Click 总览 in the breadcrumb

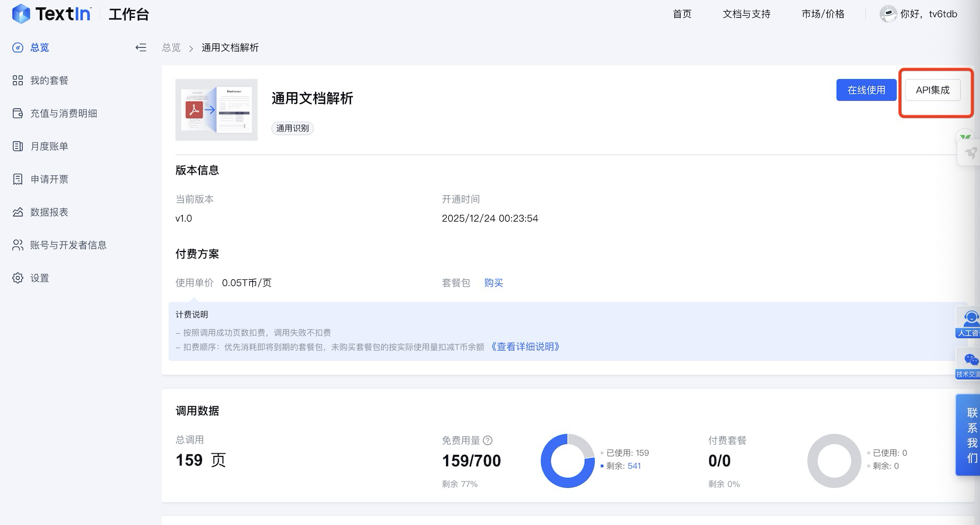[x=171, y=48]
